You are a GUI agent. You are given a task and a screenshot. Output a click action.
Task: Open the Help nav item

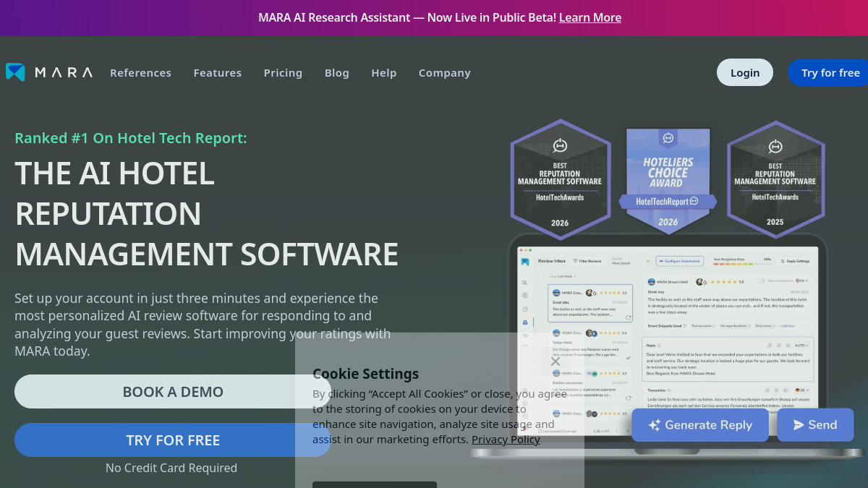(384, 73)
